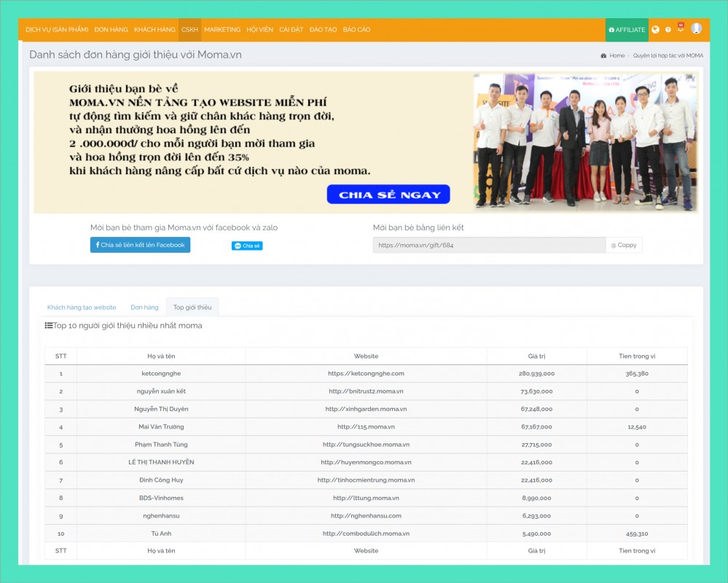Image resolution: width=728 pixels, height=583 pixels.
Task: Switch to 'Khách hàng tạo website' tab
Action: pyautogui.click(x=82, y=308)
